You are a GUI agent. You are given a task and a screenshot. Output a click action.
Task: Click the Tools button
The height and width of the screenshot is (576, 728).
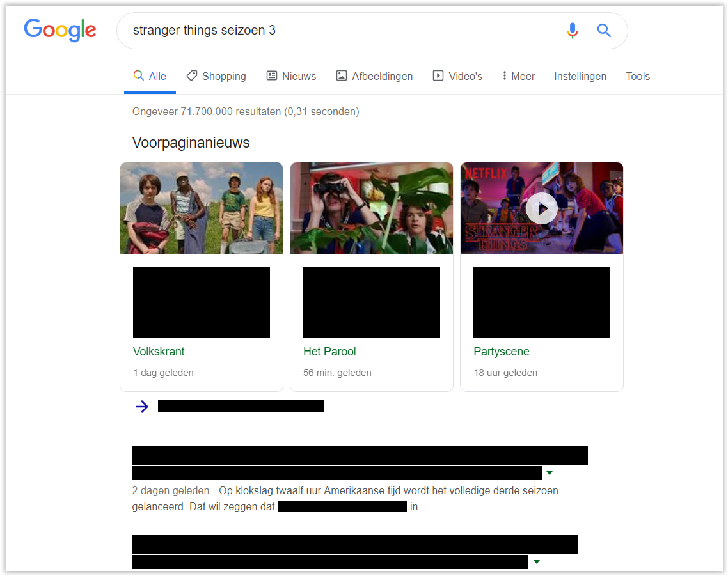638,76
